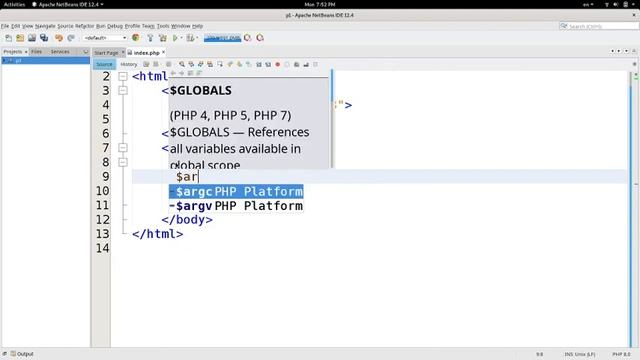Click the Last Edit icon after History
640x360 pixels.
(x=146, y=64)
